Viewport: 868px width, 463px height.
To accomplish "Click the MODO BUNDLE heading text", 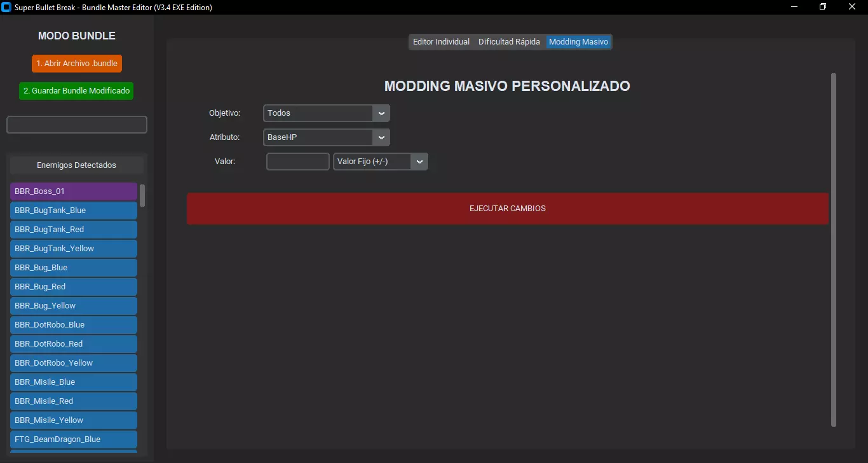I will (77, 36).
